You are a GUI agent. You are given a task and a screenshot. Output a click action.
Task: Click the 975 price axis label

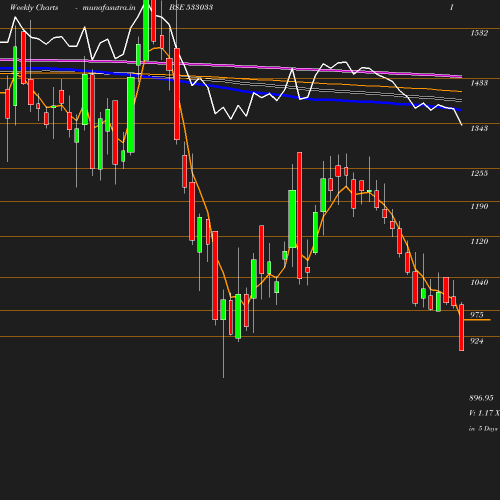point(477,315)
